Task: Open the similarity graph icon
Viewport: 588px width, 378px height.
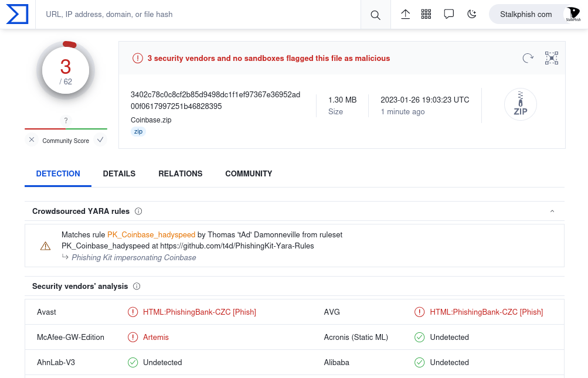Action: click(x=551, y=57)
